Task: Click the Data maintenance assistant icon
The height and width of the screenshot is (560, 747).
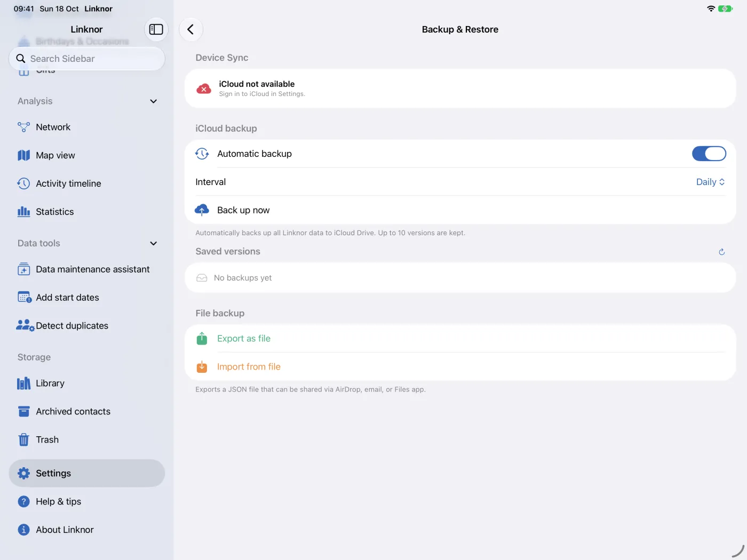Action: (23, 269)
